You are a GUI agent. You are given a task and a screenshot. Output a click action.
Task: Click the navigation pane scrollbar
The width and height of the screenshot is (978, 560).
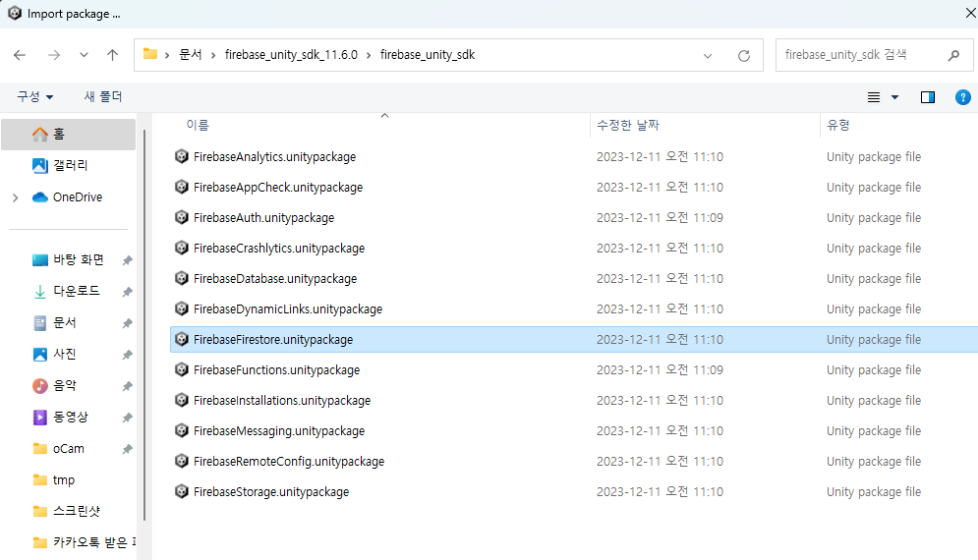pyautogui.click(x=144, y=324)
